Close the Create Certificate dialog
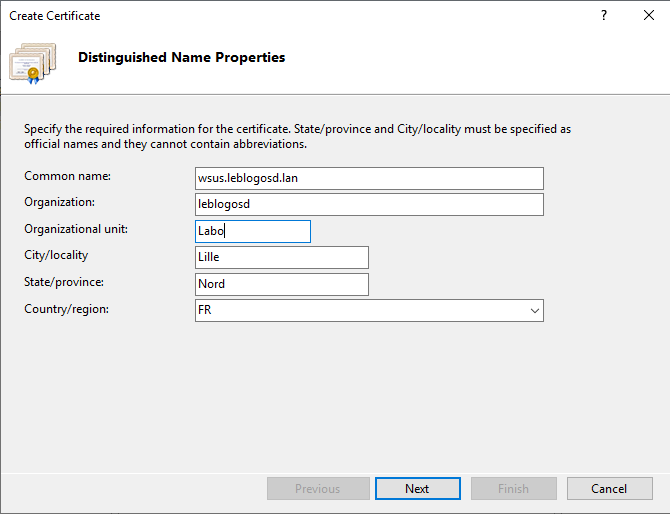This screenshot has width=670, height=514. click(x=647, y=16)
